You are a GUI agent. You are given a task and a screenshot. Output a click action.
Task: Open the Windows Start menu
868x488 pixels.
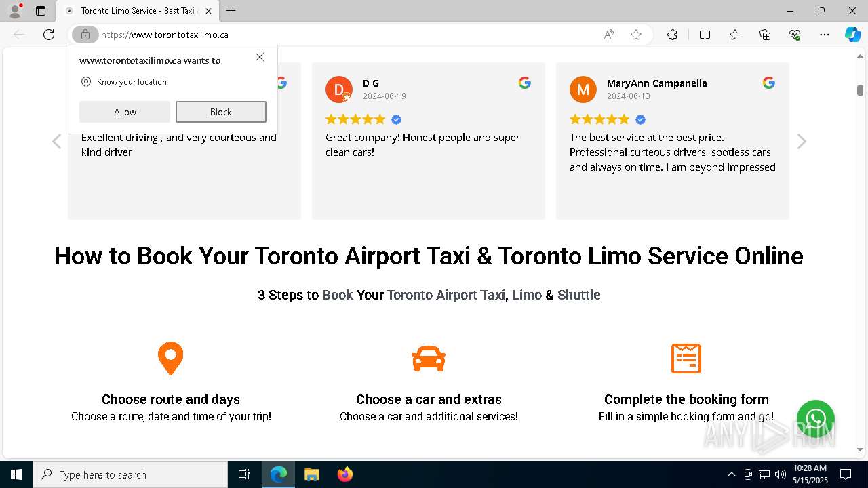[16, 474]
